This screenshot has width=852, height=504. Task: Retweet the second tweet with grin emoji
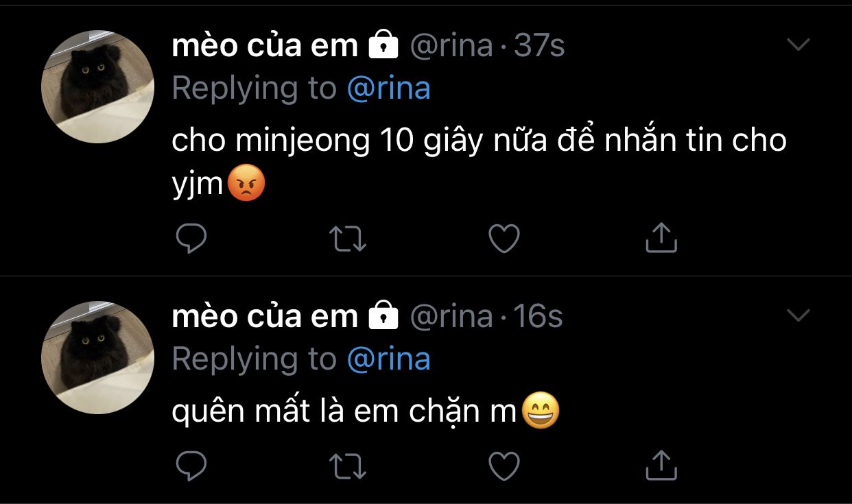point(348,468)
